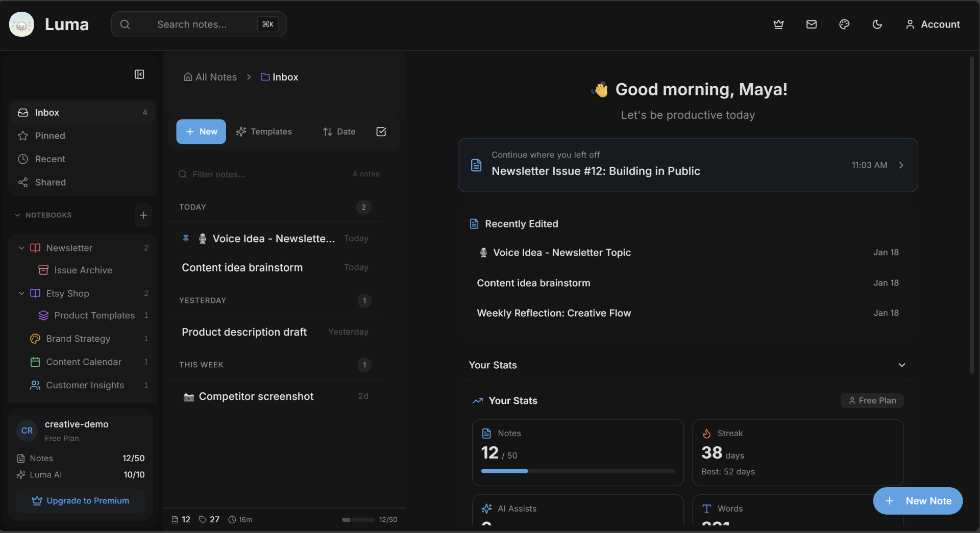Image resolution: width=980 pixels, height=533 pixels.
Task: Open Continue where you left off card
Action: pos(688,165)
